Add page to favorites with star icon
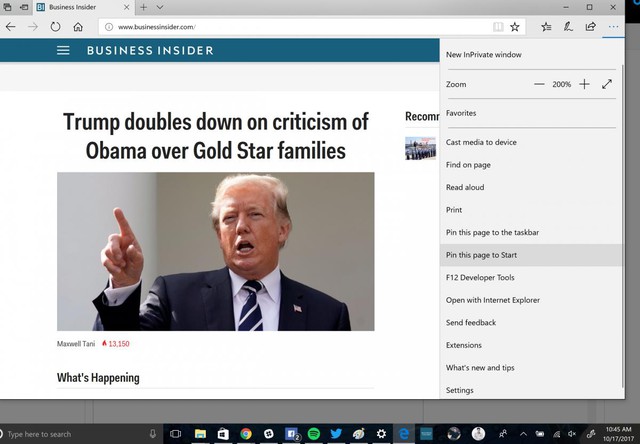Screen dimensions: 640x444 515,27
